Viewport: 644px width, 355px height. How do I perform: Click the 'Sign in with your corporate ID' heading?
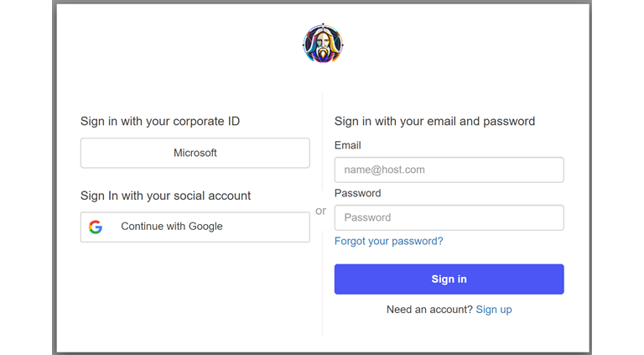[x=160, y=121]
